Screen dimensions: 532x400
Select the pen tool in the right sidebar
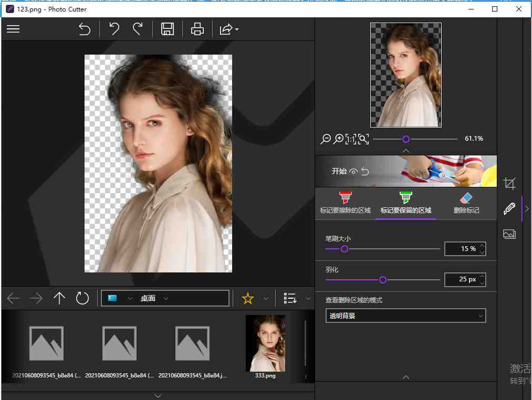(508, 208)
